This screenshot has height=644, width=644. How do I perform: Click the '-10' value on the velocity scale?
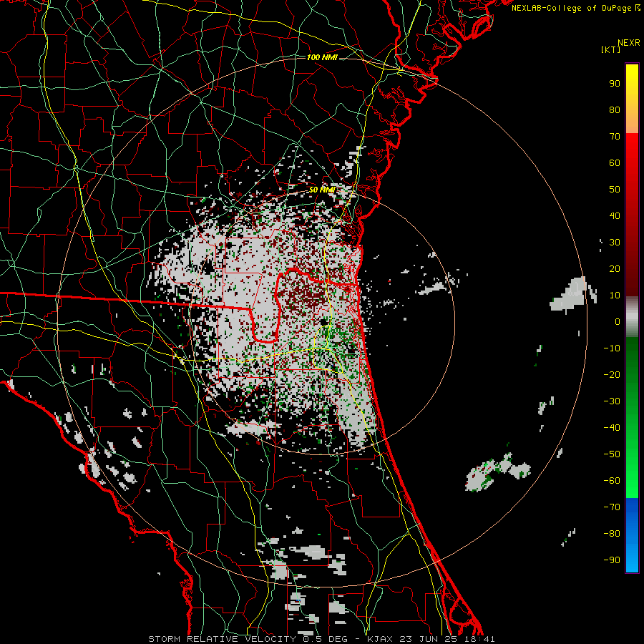point(612,348)
